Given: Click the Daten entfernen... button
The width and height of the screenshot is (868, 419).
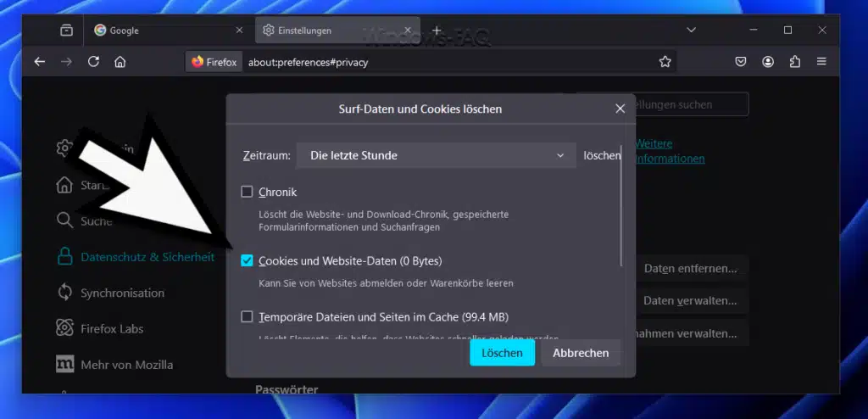Looking at the screenshot, I should point(692,269).
